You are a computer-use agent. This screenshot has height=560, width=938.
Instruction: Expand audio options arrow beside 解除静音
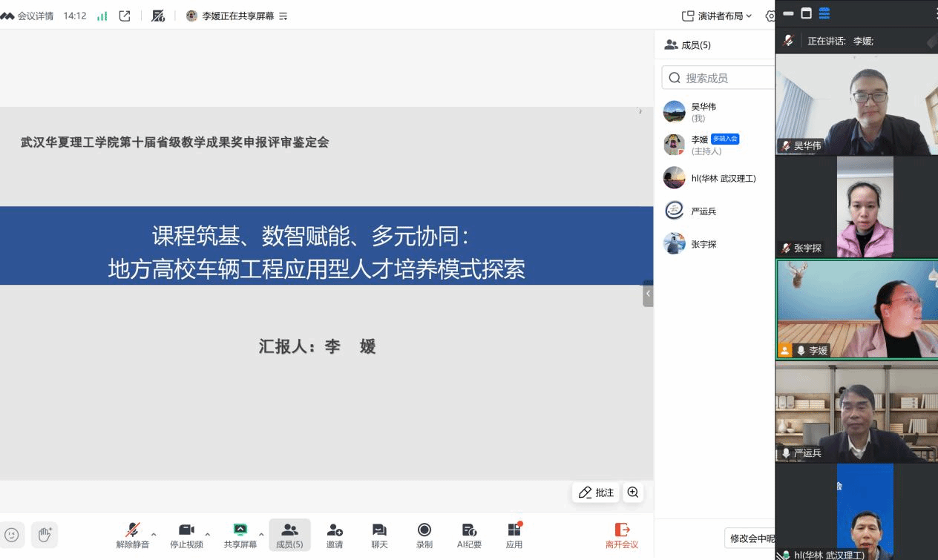(154, 534)
